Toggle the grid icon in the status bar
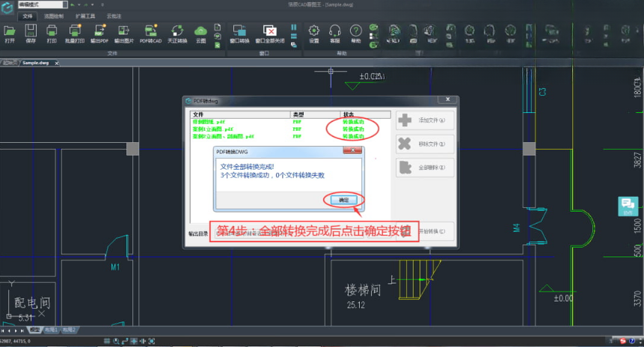Image resolution: width=644 pixels, height=347 pixels. tap(107, 341)
